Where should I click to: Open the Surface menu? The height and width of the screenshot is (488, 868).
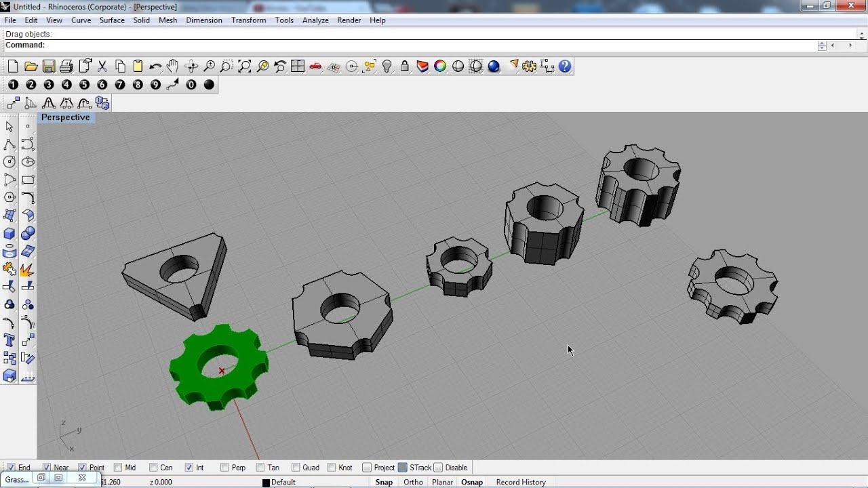(112, 20)
